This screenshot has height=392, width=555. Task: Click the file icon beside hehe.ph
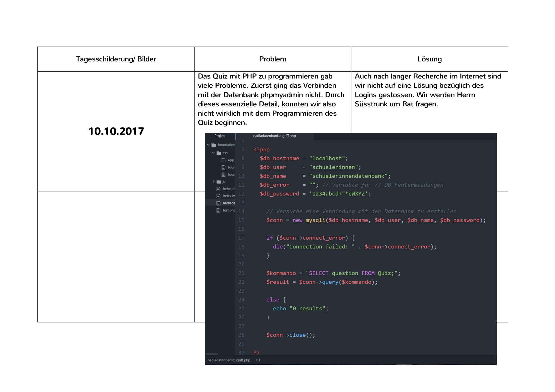point(218,189)
